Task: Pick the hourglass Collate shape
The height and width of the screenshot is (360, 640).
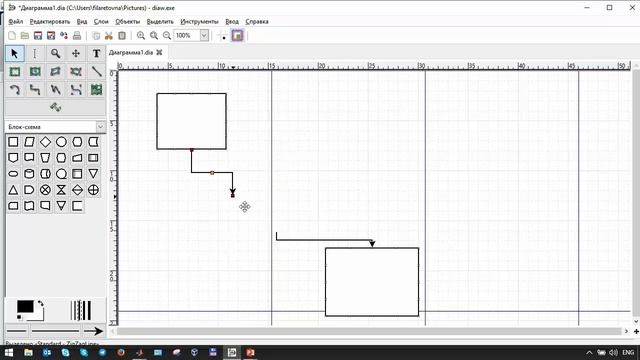Action: (x=61, y=190)
